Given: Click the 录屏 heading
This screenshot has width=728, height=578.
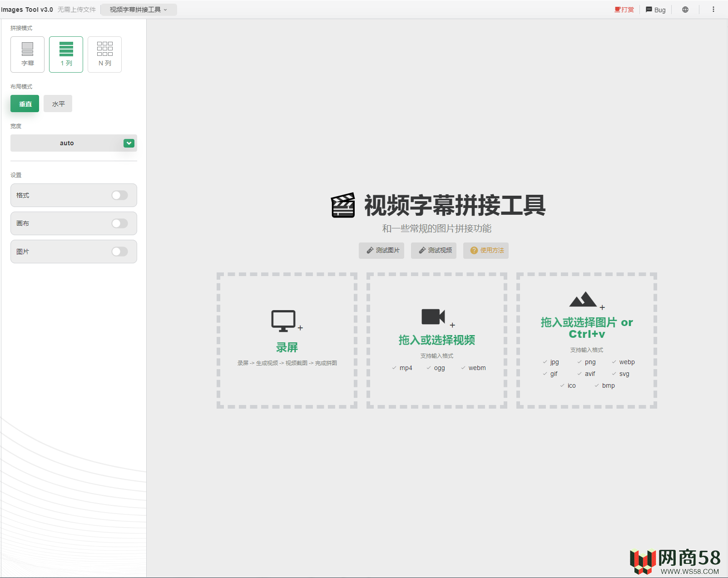Looking at the screenshot, I should tap(287, 347).
